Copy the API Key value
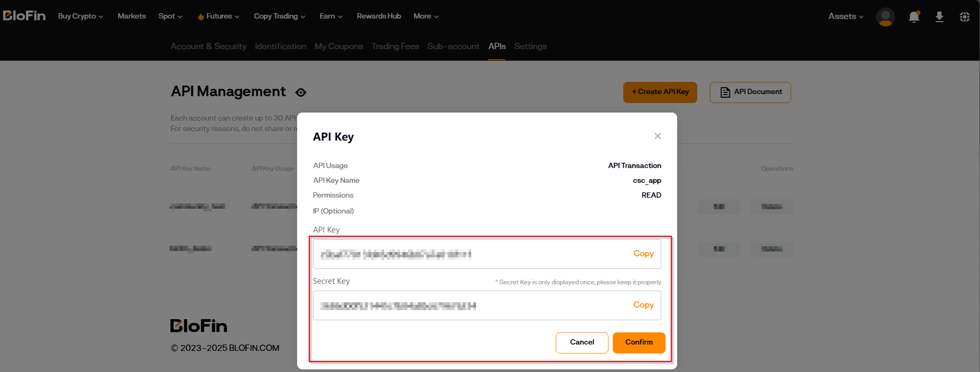980x372 pixels. pos(643,254)
